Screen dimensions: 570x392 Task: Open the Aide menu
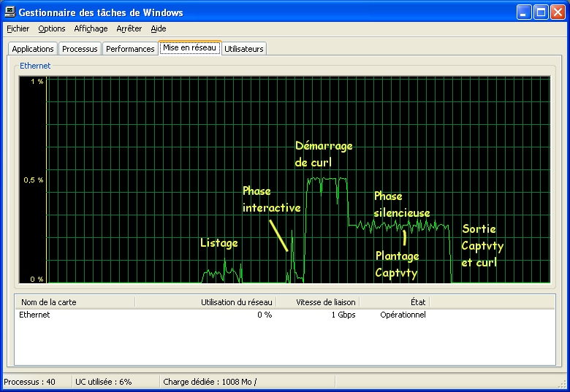[159, 28]
